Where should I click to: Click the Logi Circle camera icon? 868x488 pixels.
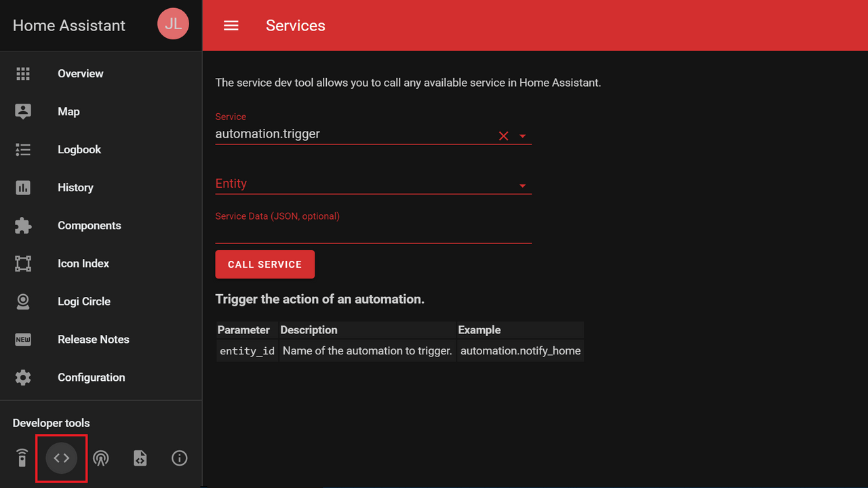click(x=23, y=302)
